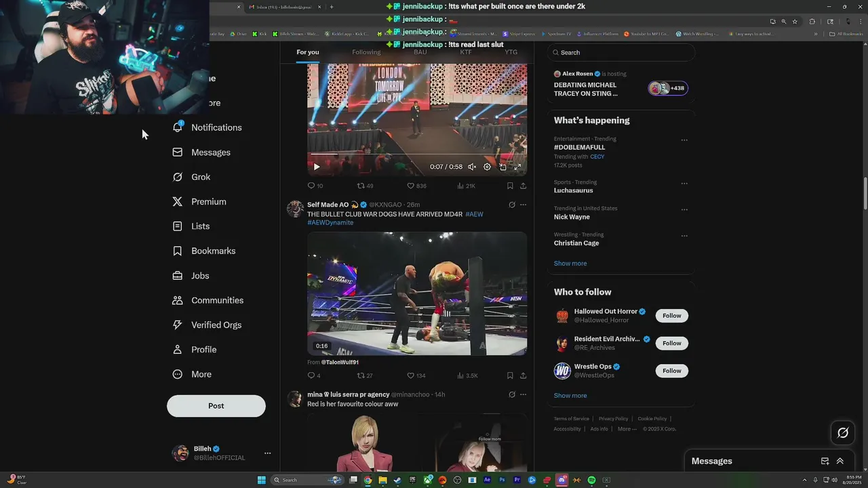Open Lists from the sidebar

[x=191, y=226]
